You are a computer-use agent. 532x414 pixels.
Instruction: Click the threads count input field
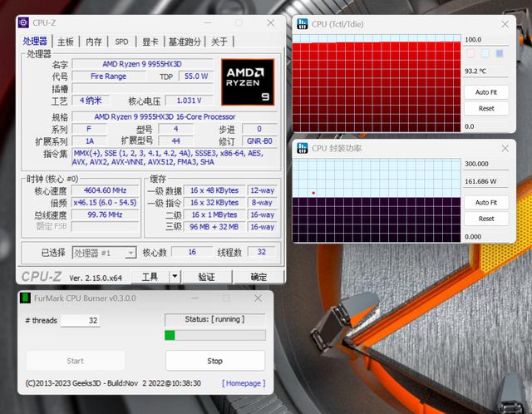pyautogui.click(x=81, y=320)
